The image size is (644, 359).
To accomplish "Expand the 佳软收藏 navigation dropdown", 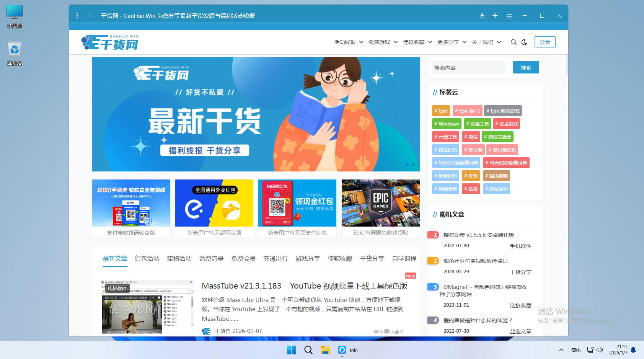I will pos(417,42).
